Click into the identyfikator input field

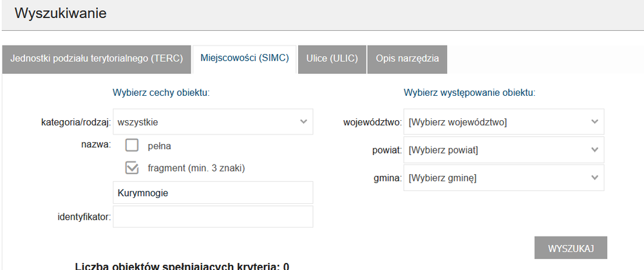[x=213, y=217]
